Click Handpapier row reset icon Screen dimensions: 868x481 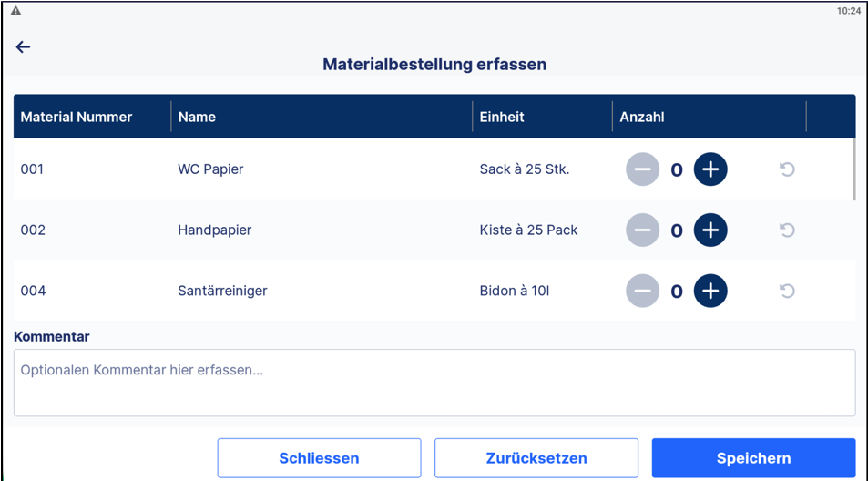(x=787, y=230)
